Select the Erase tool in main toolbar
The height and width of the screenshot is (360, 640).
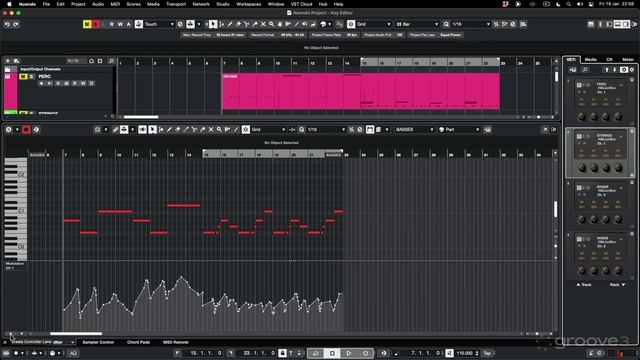pyautogui.click(x=238, y=24)
